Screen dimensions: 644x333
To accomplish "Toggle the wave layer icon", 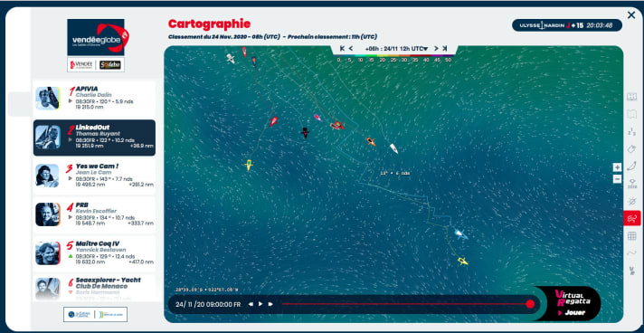I will point(631,252).
